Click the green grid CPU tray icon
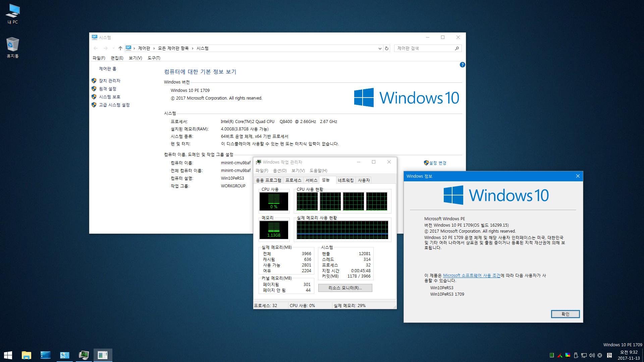 click(552, 355)
